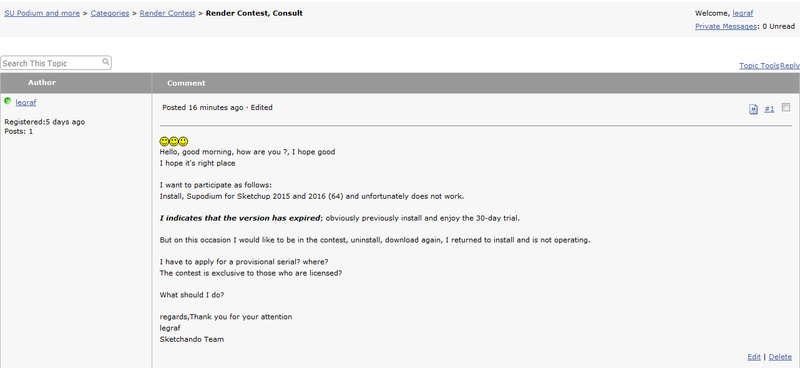Screen dimensions: 800x368
Task: Click Delete on the post
Action: (x=780, y=357)
